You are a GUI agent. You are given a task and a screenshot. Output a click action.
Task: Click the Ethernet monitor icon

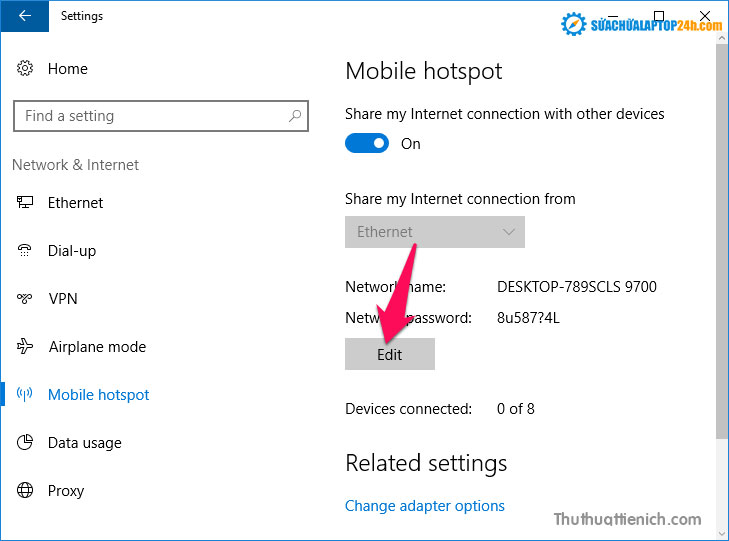tap(26, 203)
